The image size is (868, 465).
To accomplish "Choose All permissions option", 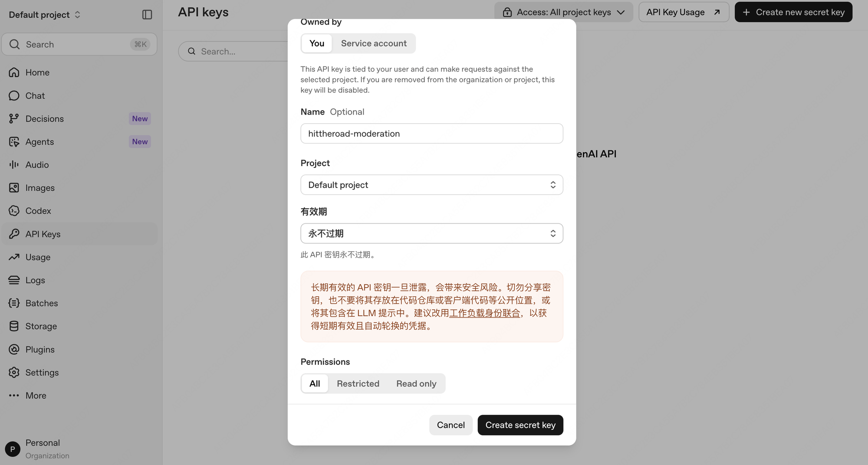I will coord(315,383).
